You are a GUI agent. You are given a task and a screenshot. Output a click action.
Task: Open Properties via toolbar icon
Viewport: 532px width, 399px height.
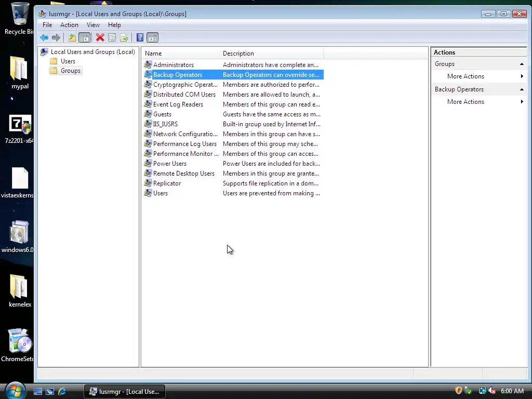pos(112,37)
